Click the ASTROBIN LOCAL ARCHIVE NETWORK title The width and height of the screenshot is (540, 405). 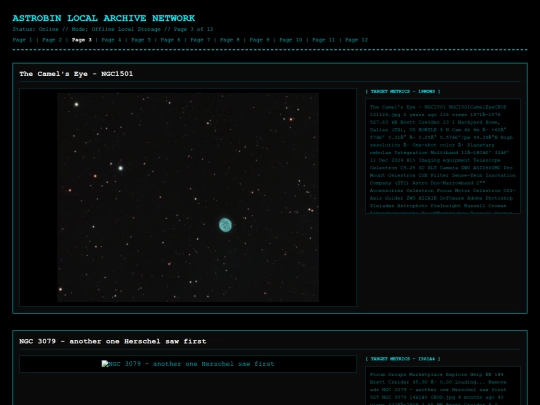(104, 18)
